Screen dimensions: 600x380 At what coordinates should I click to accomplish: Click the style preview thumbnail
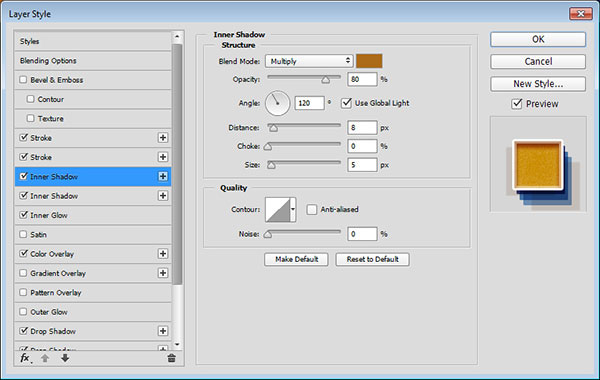tap(538, 165)
